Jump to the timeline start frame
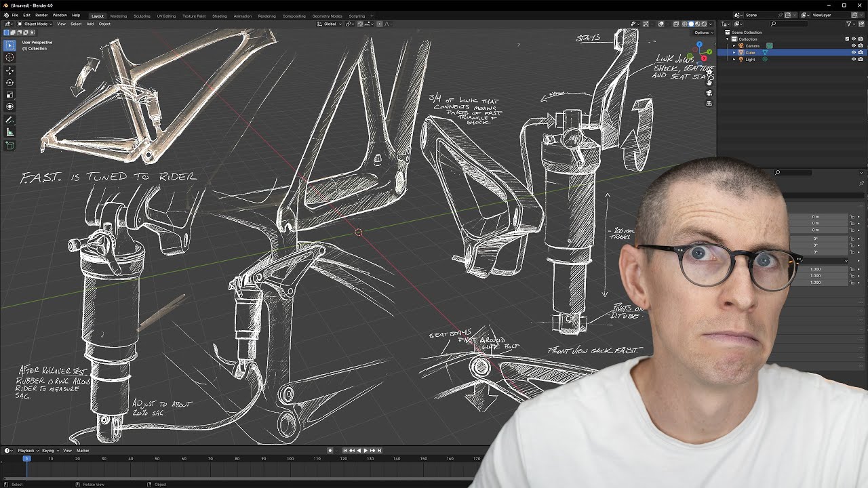 click(x=345, y=451)
